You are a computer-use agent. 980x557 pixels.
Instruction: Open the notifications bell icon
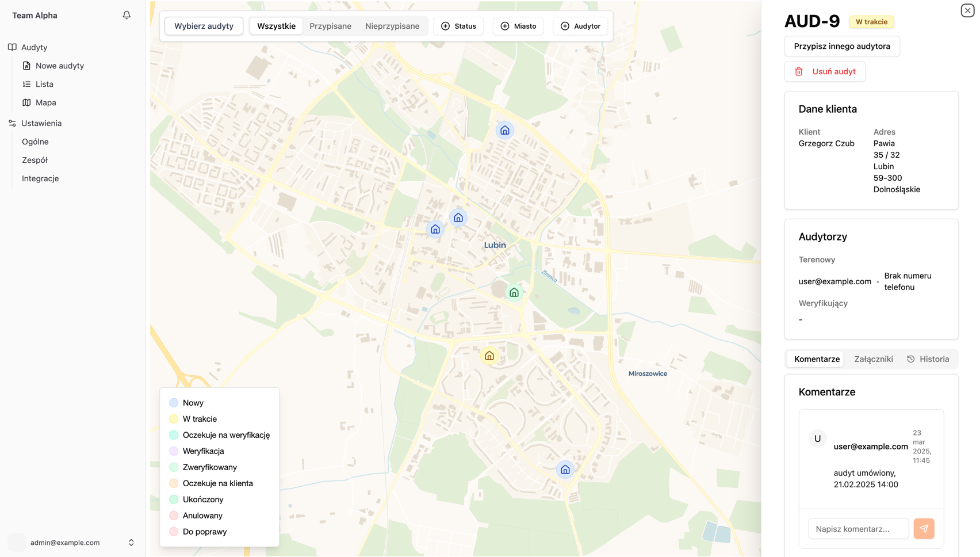tap(126, 15)
